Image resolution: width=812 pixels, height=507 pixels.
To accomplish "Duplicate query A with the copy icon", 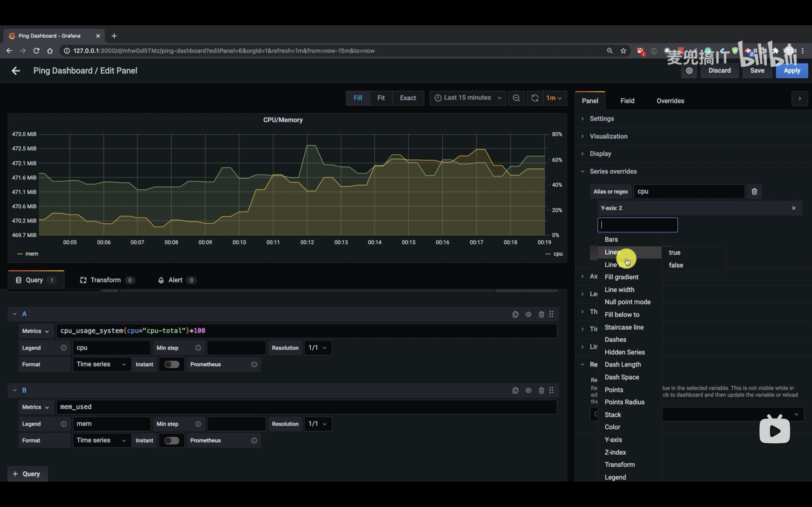I will click(515, 314).
